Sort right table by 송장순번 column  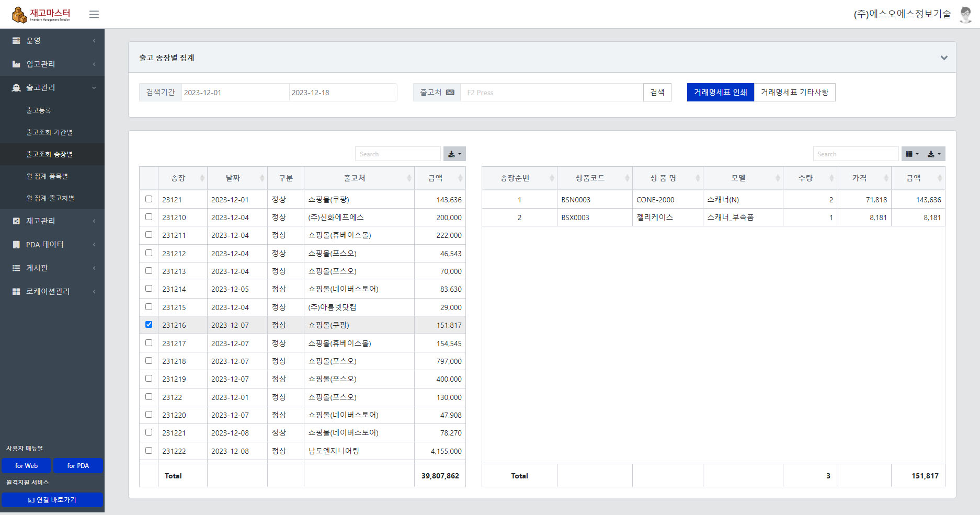pos(519,178)
